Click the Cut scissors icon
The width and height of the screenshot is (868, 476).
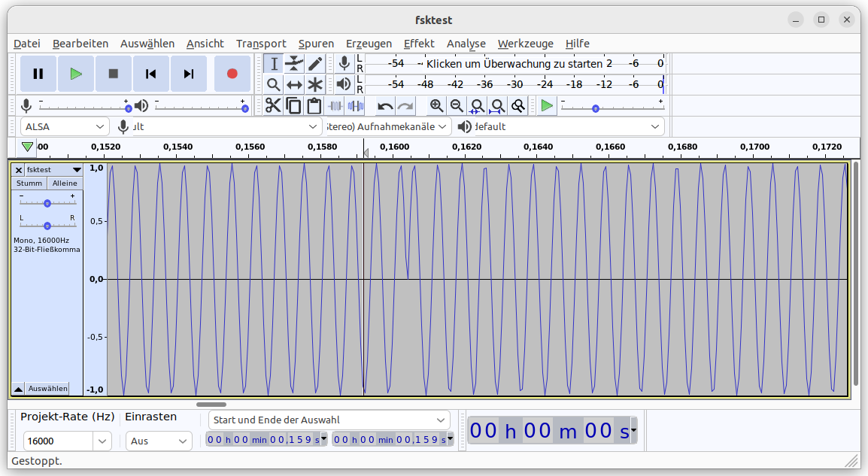point(273,106)
